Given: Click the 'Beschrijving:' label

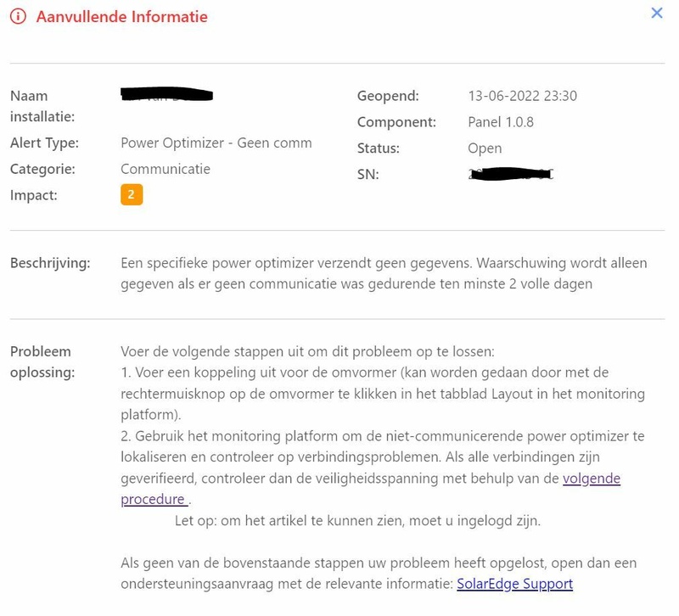Looking at the screenshot, I should (x=50, y=263).
